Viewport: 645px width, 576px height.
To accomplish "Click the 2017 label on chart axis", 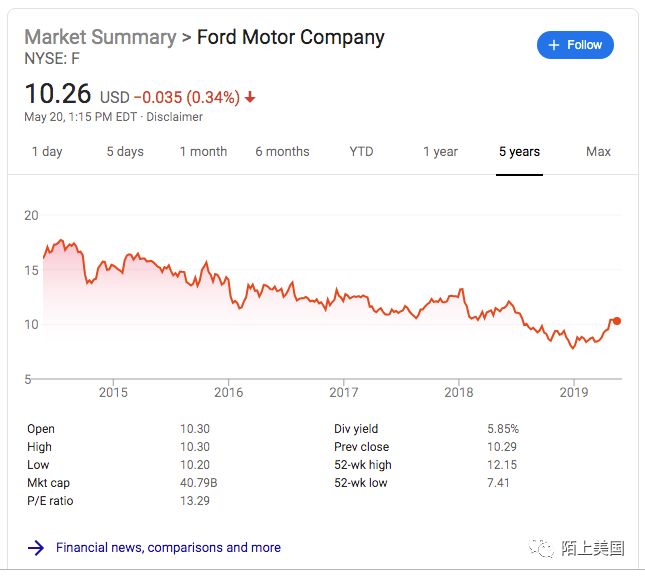I will [344, 392].
